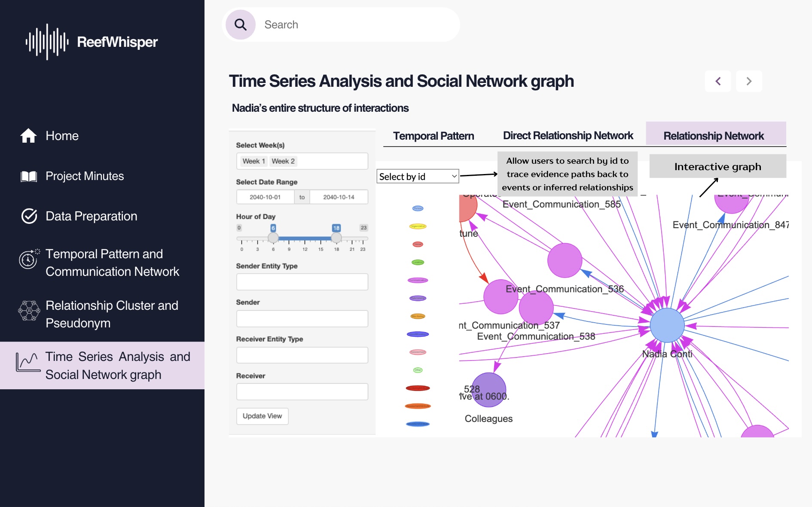Switch to Direct Relationship Network tab
812x507 pixels.
tap(568, 135)
